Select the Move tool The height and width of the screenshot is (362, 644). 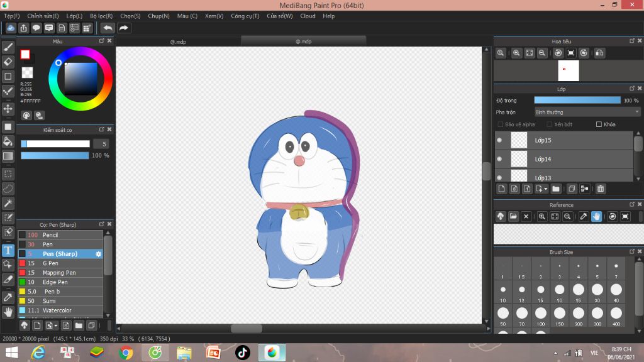pyautogui.click(x=8, y=109)
